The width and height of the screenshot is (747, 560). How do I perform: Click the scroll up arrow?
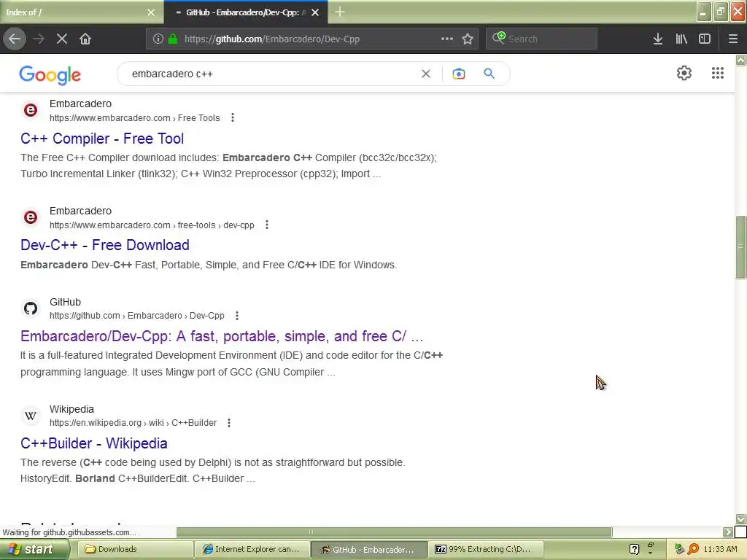pyautogui.click(x=741, y=60)
